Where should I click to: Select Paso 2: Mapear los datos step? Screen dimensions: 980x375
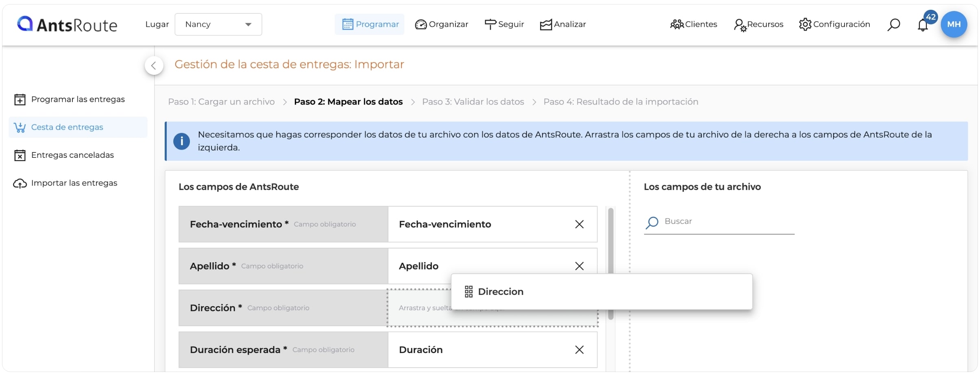point(348,102)
